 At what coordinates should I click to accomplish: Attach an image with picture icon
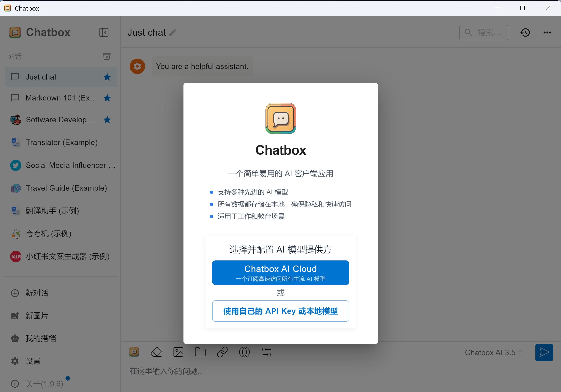[178, 352]
